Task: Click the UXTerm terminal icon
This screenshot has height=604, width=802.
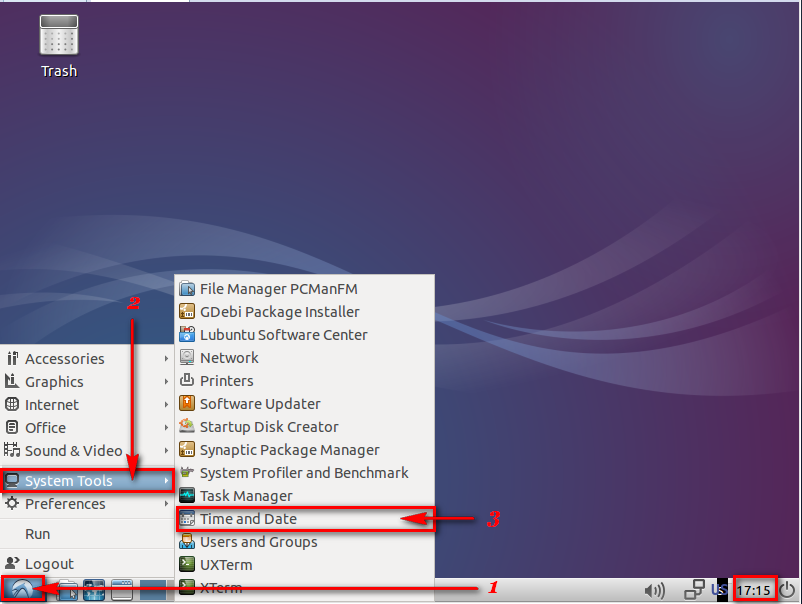Action: coord(187,565)
